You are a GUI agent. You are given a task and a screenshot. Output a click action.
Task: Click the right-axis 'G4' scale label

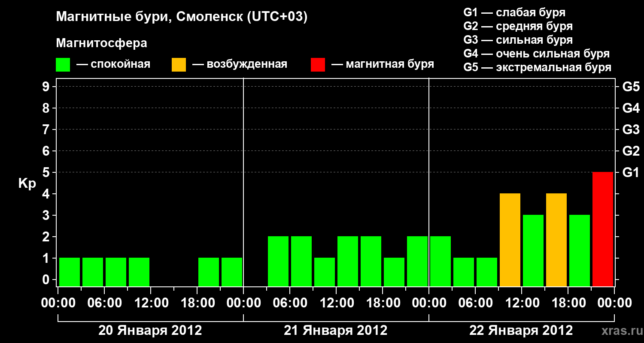(631, 108)
